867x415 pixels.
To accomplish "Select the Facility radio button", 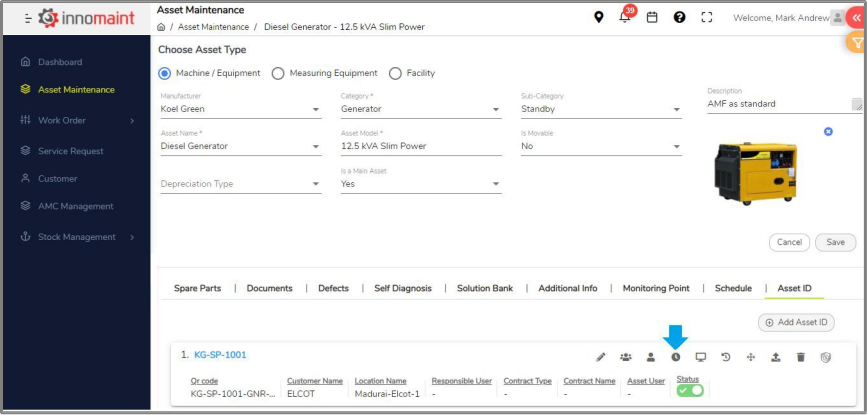I will point(395,73).
